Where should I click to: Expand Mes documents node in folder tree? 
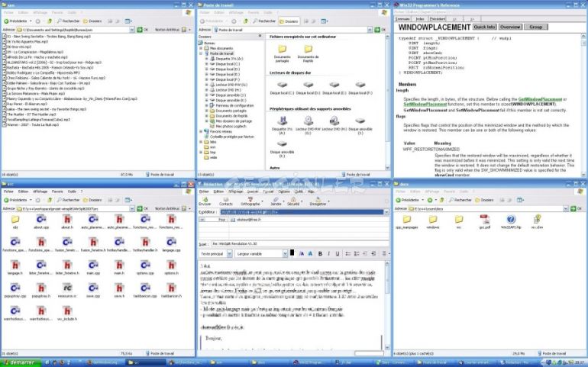click(202, 48)
